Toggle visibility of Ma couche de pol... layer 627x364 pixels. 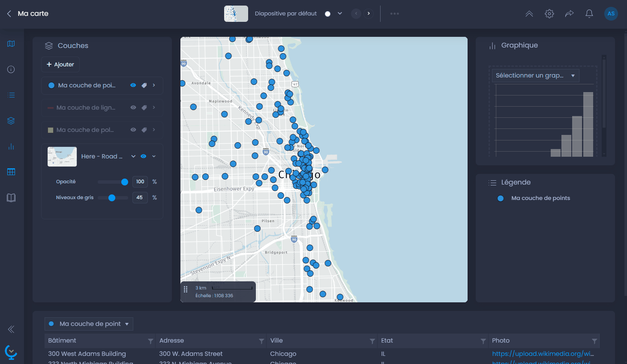tap(133, 130)
